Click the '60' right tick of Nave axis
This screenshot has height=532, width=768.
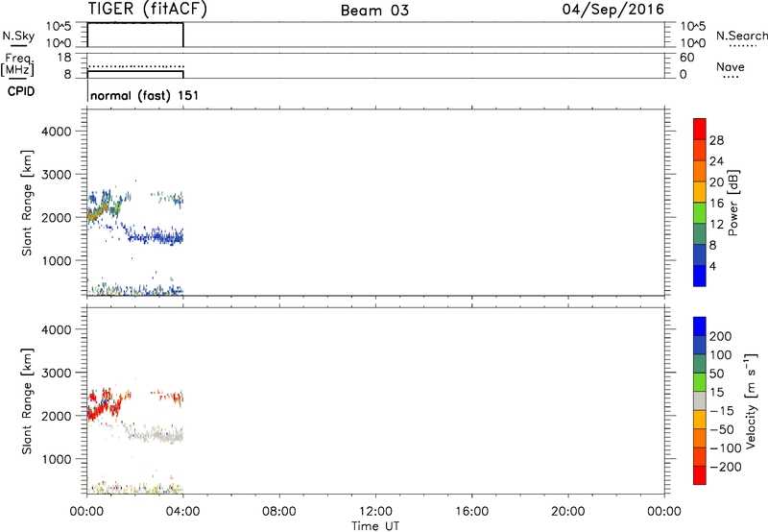click(686, 58)
